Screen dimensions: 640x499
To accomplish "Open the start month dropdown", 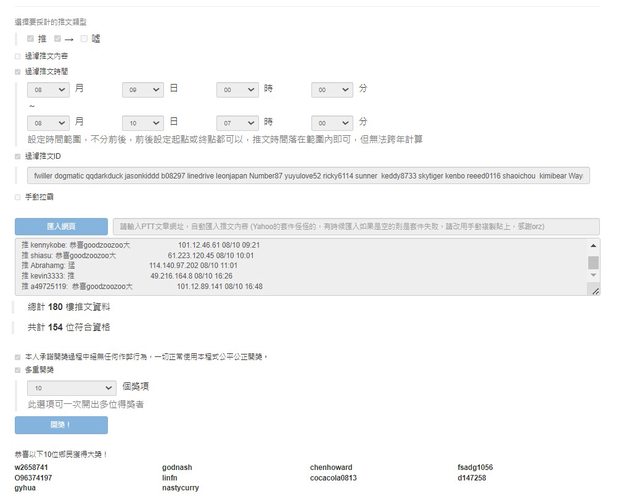I will click(x=49, y=89).
